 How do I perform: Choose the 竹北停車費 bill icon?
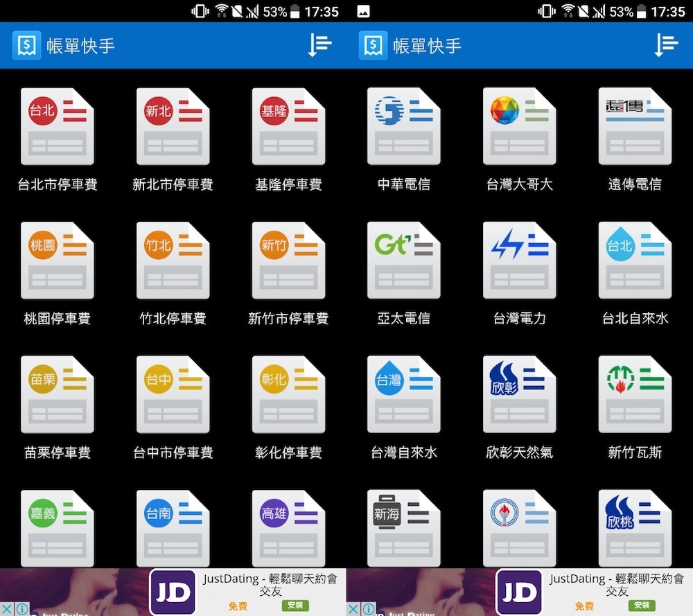coord(173,261)
